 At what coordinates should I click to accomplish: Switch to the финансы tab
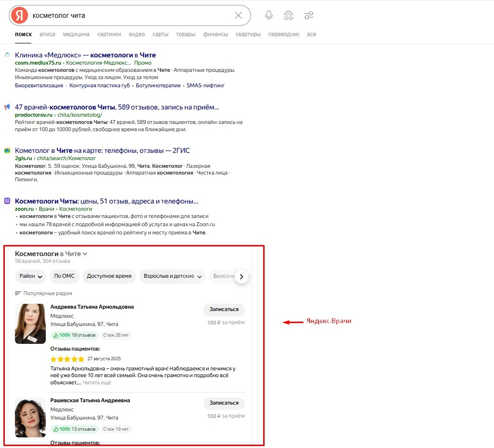(215, 34)
